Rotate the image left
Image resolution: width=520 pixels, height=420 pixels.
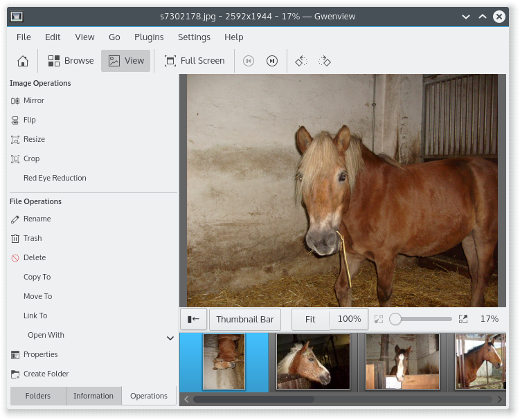click(x=301, y=61)
